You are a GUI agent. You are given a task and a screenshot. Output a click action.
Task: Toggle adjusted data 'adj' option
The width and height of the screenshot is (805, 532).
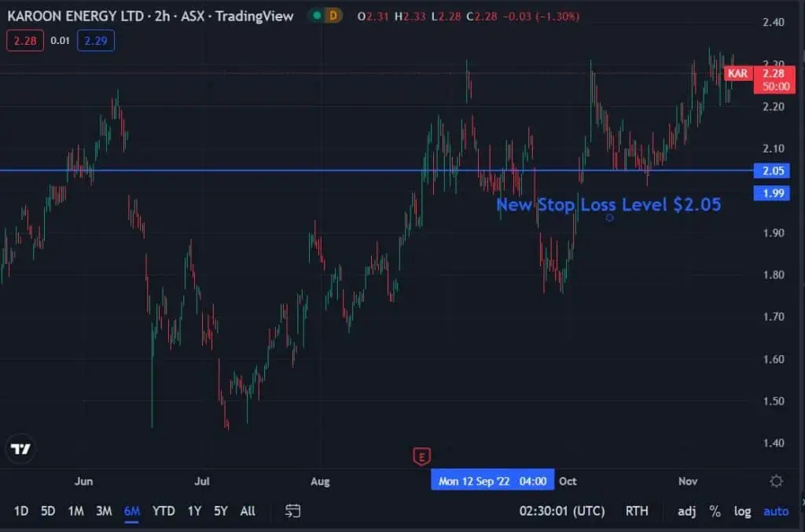point(686,511)
